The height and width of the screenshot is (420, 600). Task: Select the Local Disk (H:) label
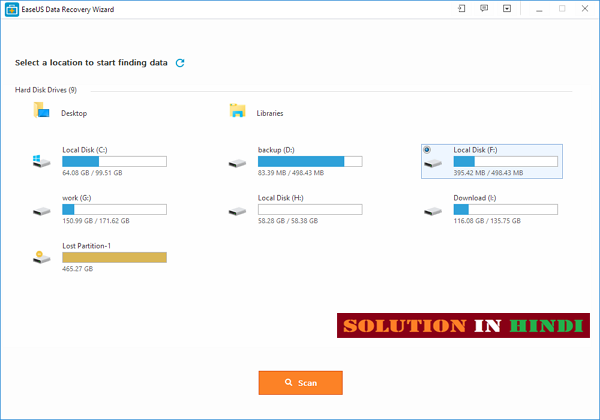[280, 198]
